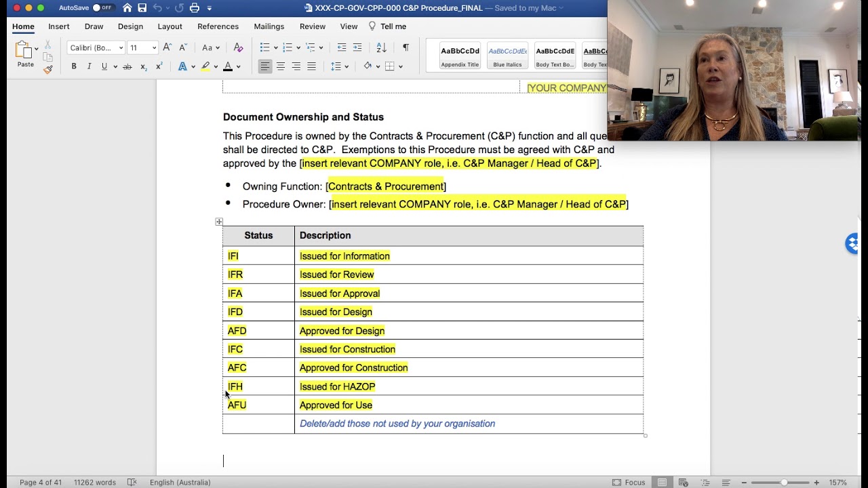The height and width of the screenshot is (488, 868).
Task: Click the Format Painter brush icon
Action: coord(47,69)
